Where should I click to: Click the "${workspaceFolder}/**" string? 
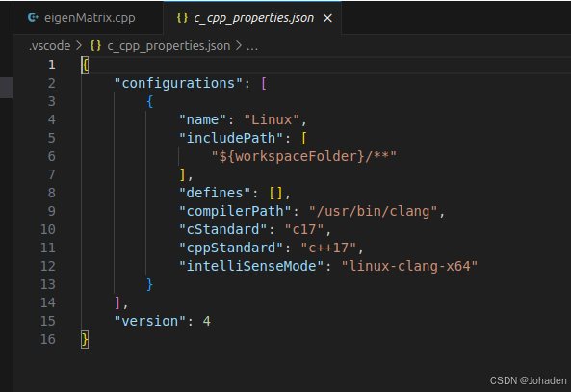click(x=303, y=156)
